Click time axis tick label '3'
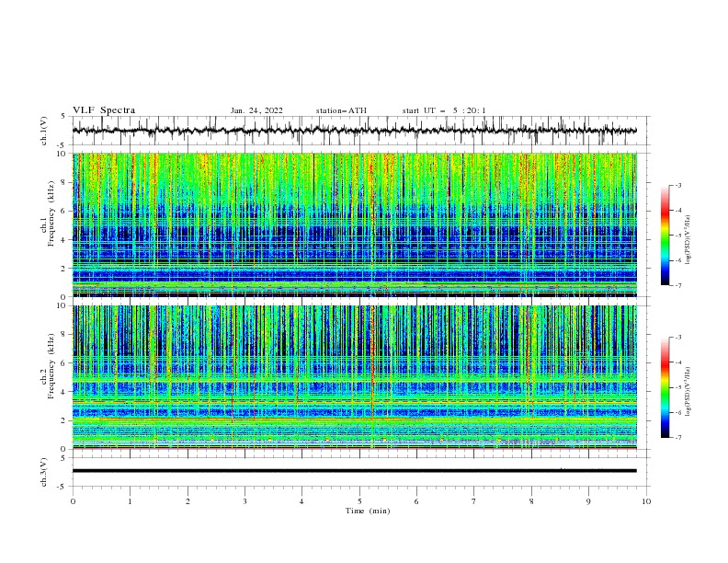Screen dimensions: 728x563 245,501
